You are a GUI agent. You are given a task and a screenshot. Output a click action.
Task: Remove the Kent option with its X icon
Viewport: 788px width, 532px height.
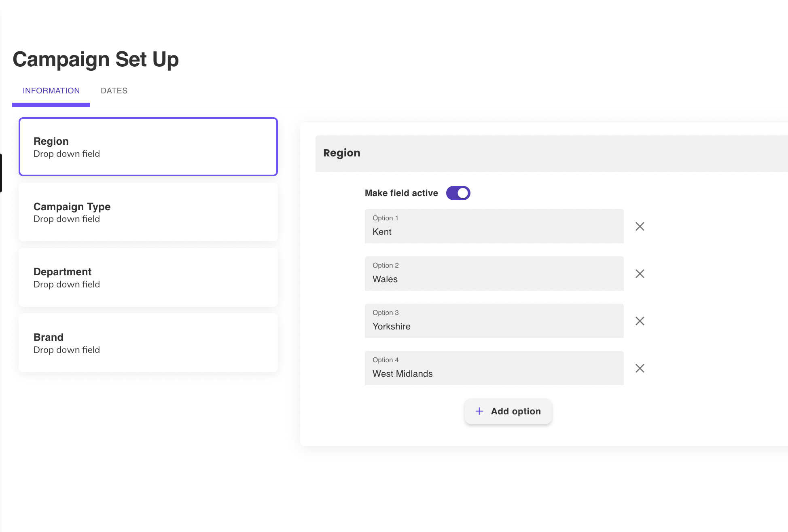pos(640,226)
